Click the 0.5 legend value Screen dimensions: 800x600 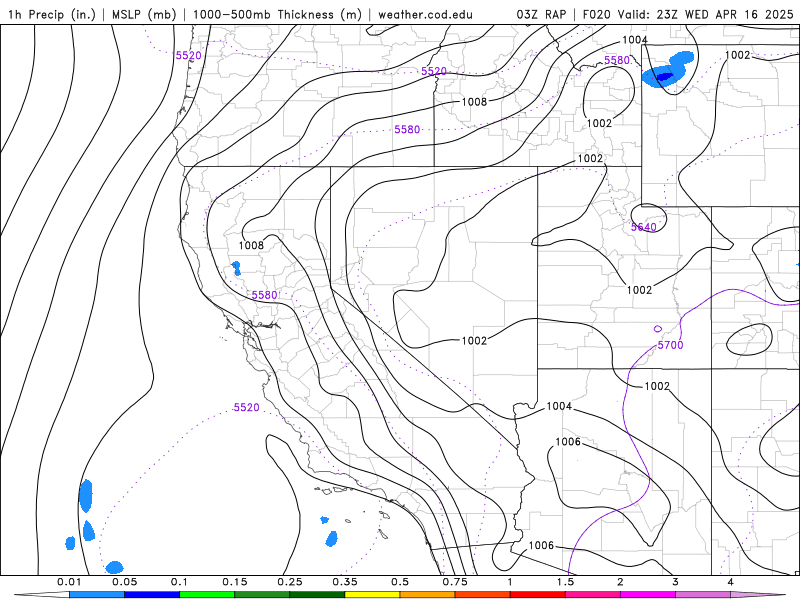400,582
